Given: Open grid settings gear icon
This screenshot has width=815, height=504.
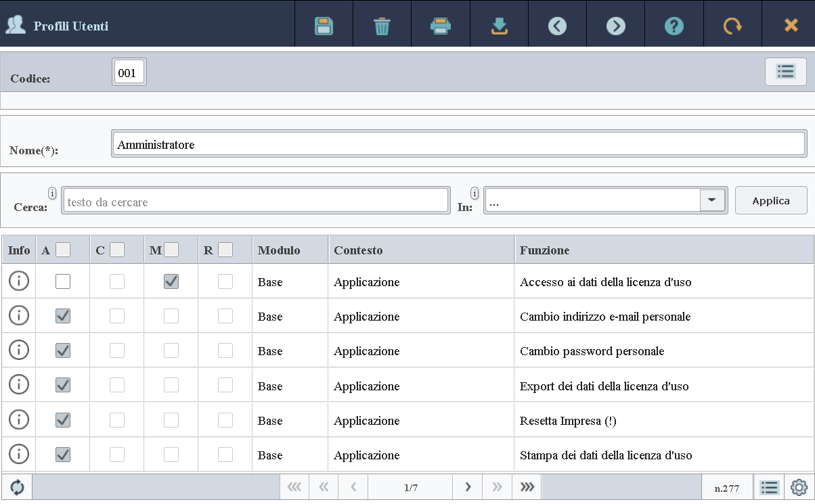Looking at the screenshot, I should tap(799, 487).
